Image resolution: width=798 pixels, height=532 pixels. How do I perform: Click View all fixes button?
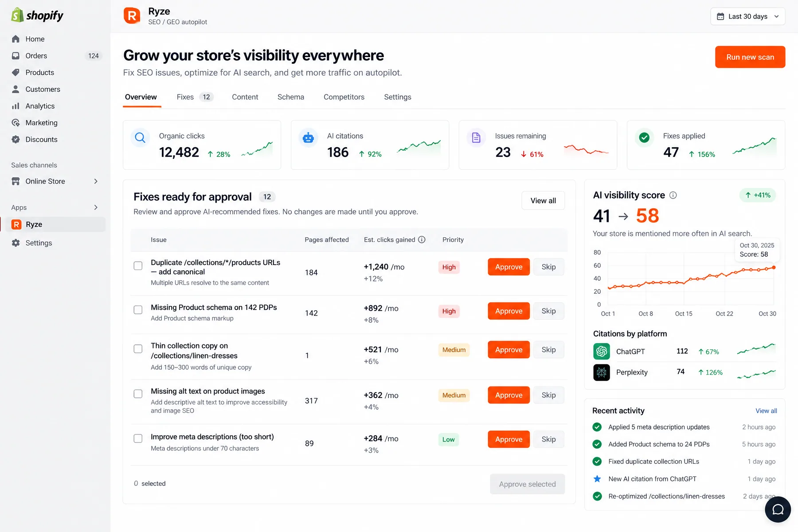click(x=543, y=201)
